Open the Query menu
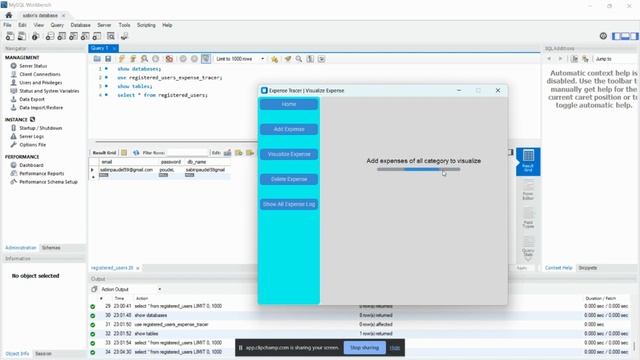 coord(57,25)
